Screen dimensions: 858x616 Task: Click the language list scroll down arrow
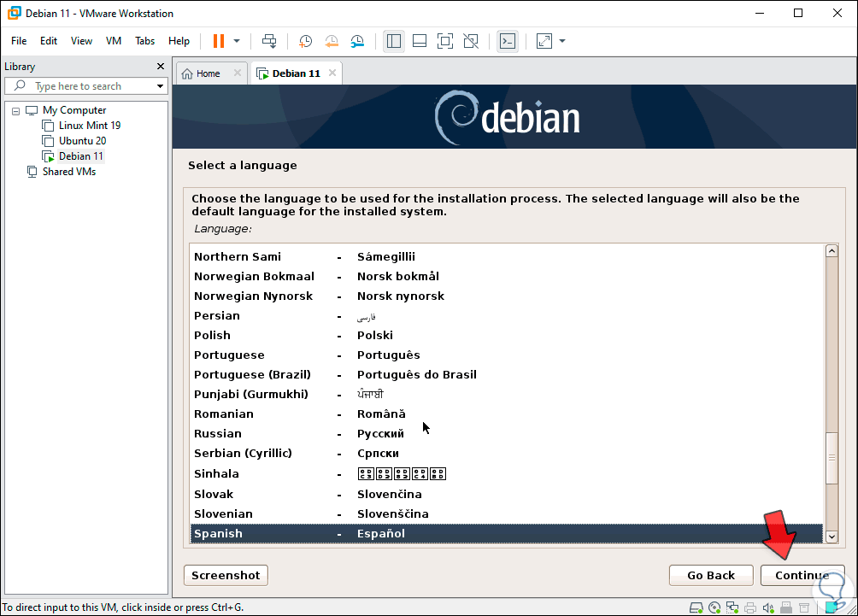coord(832,537)
